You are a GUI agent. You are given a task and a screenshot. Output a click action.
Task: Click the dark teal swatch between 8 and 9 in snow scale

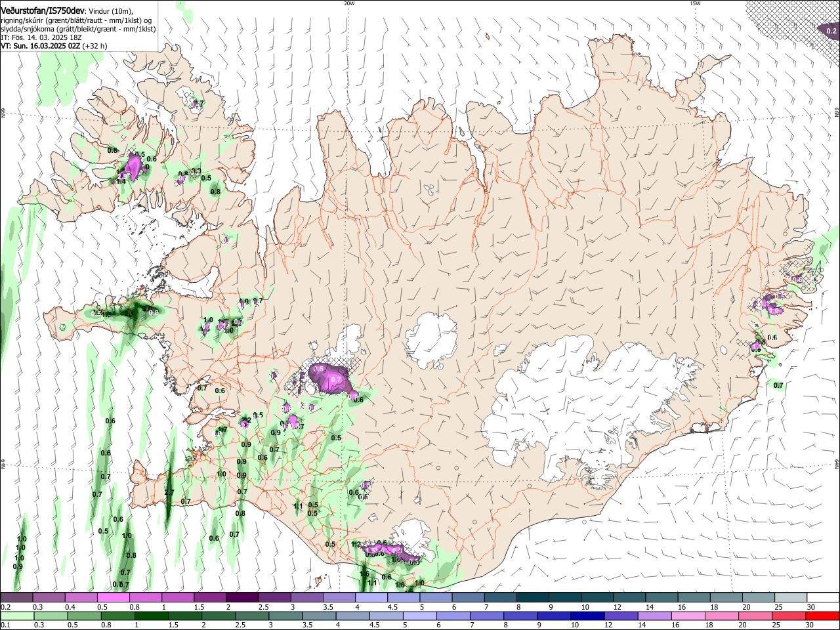pos(532,598)
